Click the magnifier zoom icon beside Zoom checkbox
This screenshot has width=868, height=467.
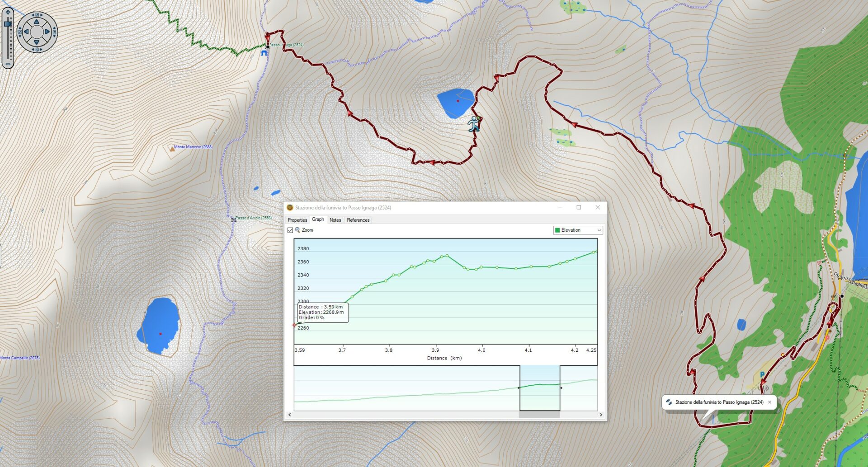297,230
